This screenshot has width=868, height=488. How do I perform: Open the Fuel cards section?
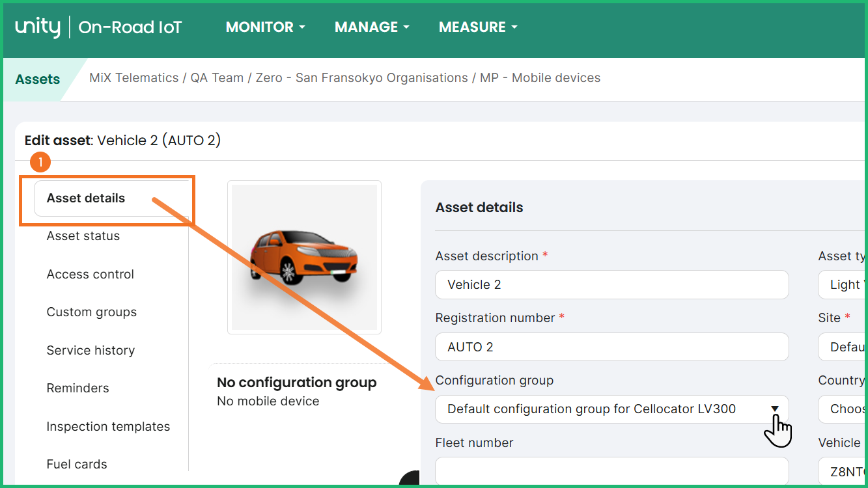click(77, 465)
